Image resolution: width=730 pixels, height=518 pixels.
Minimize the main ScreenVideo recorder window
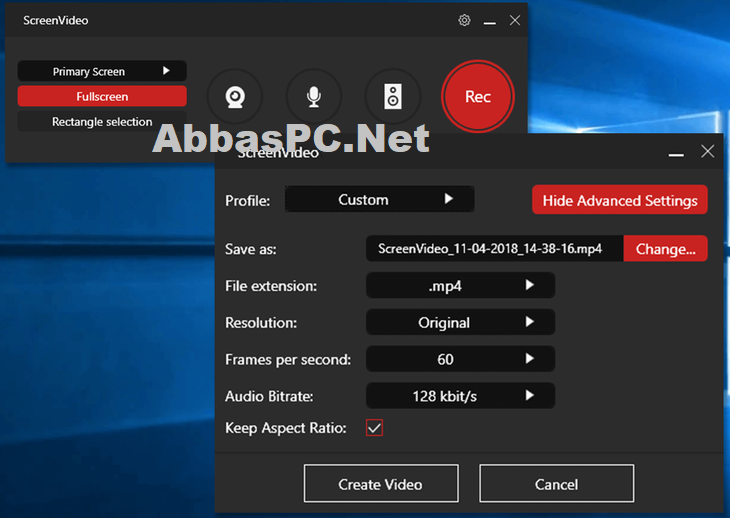[489, 21]
